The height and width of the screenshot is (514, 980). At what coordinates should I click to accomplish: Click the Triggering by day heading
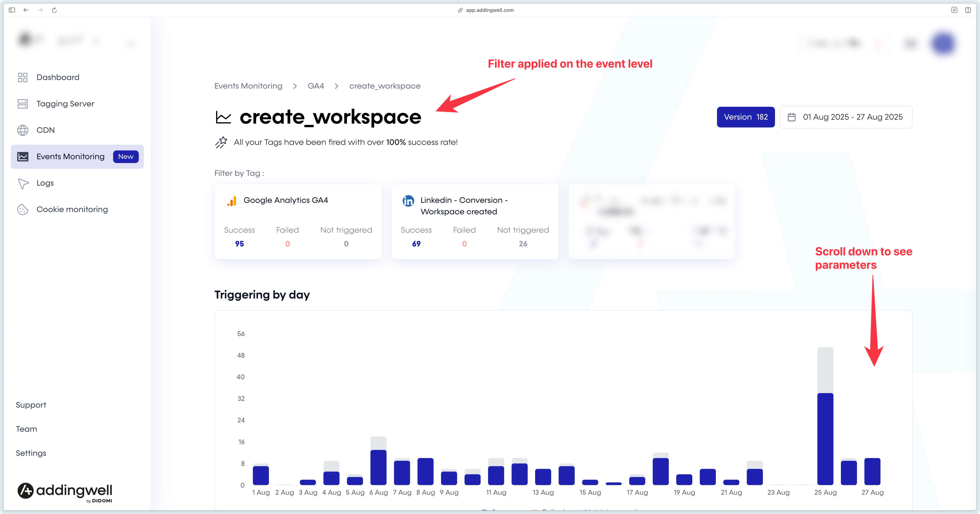(x=262, y=295)
